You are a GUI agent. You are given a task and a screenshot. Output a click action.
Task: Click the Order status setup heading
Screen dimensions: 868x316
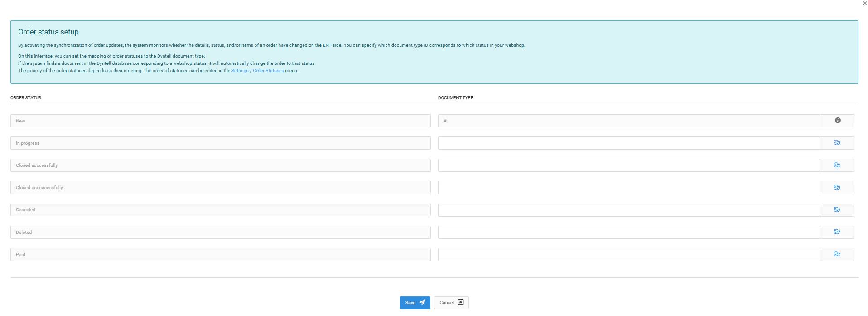[48, 32]
